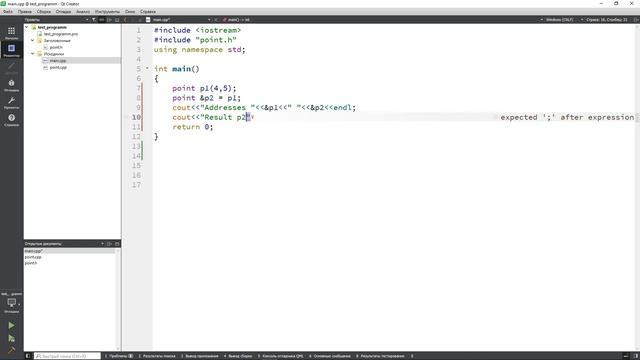Toggle synchronize with editor in Projects pane

(102, 20)
